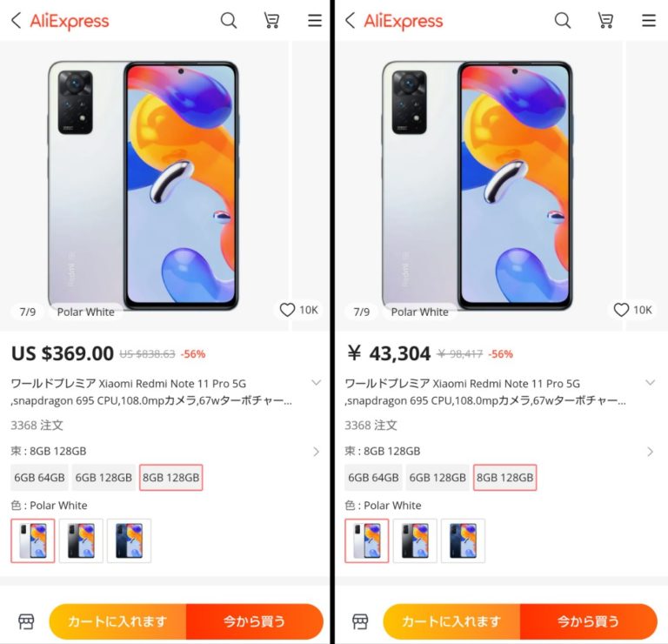The image size is (668, 644).
Task: Tap the back arrow on the US dollar page
Action: [x=17, y=21]
